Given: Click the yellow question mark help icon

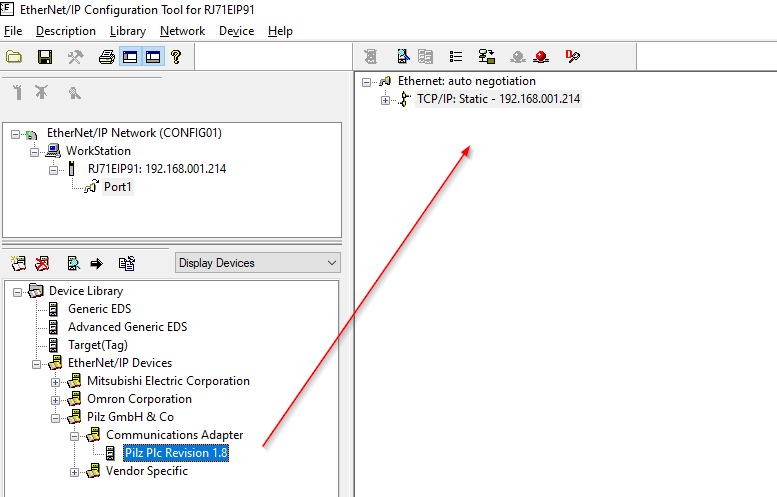Looking at the screenshot, I should point(176,57).
